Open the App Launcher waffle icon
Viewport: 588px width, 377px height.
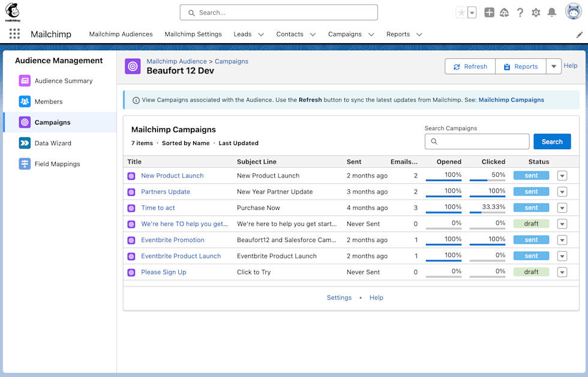tap(14, 34)
